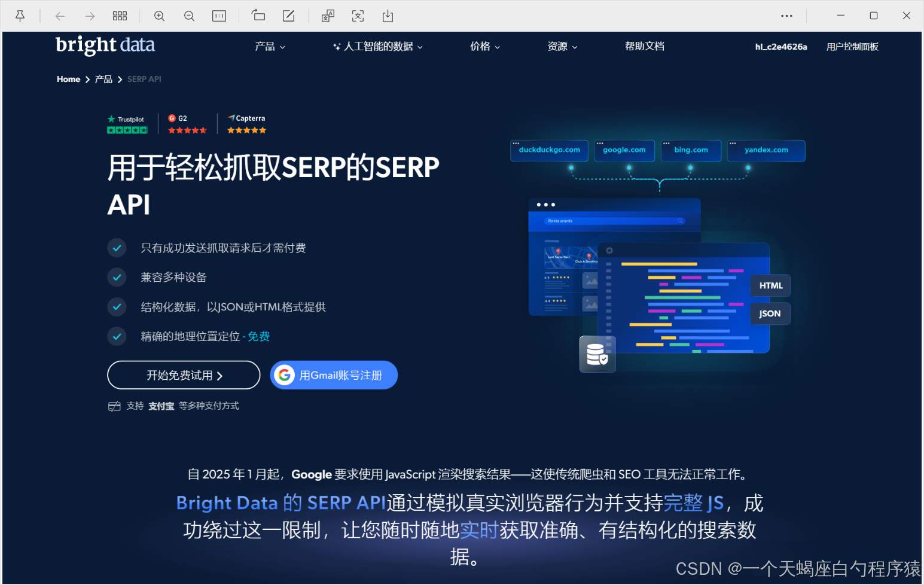The image size is (924, 585).
Task: Pin the viewer window on top
Action: coord(20,16)
